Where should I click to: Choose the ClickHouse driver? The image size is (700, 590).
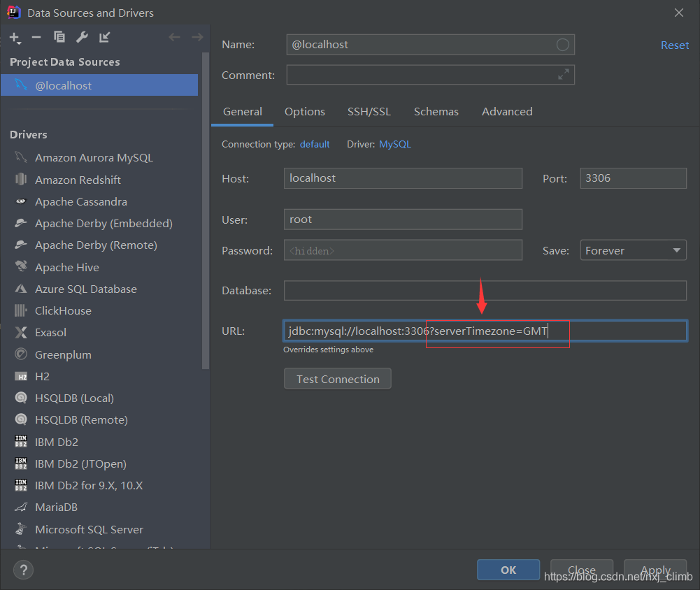pos(63,310)
